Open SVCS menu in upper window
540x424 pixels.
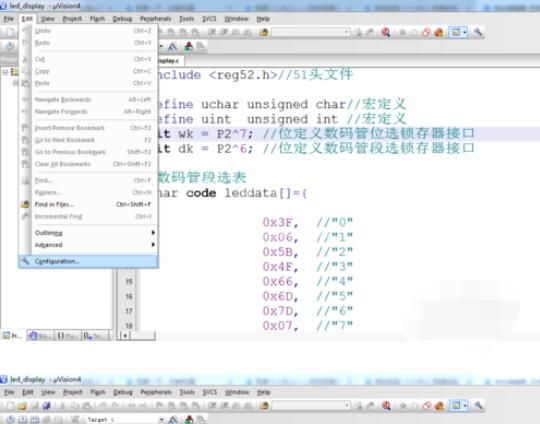tap(209, 19)
